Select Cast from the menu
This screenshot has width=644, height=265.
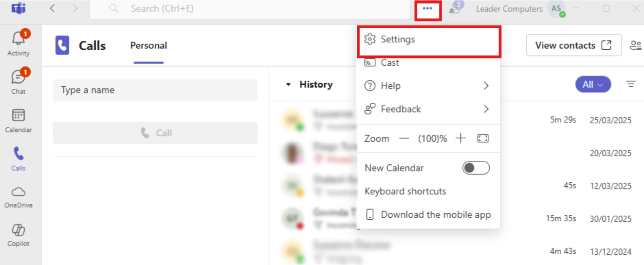tap(428, 62)
